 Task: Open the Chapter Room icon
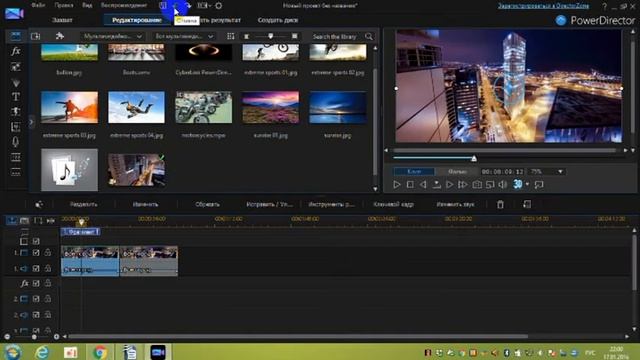pyautogui.click(x=16, y=157)
